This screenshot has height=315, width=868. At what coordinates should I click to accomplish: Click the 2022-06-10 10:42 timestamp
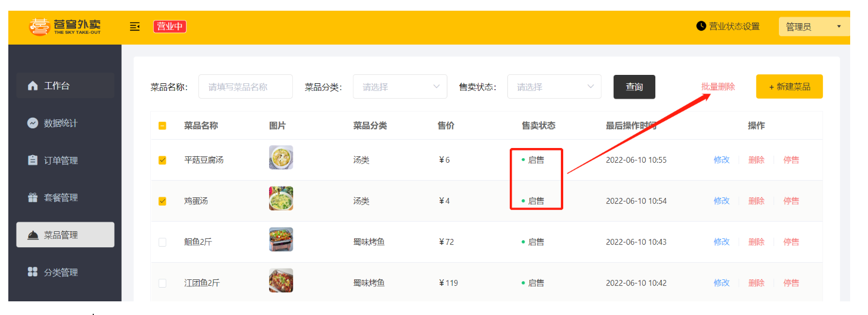pyautogui.click(x=636, y=283)
